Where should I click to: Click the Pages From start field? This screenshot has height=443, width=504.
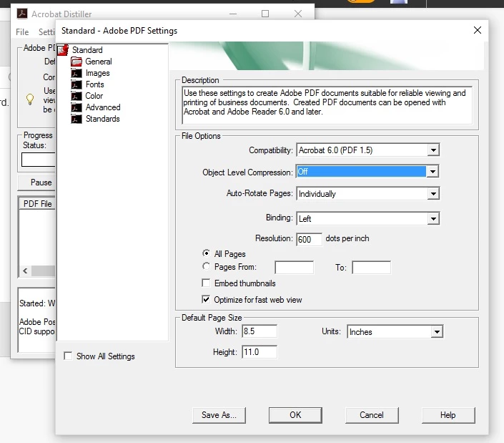[x=294, y=268]
